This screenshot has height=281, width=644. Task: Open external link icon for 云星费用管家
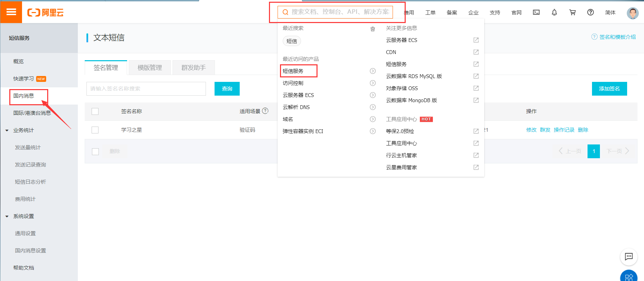click(476, 167)
